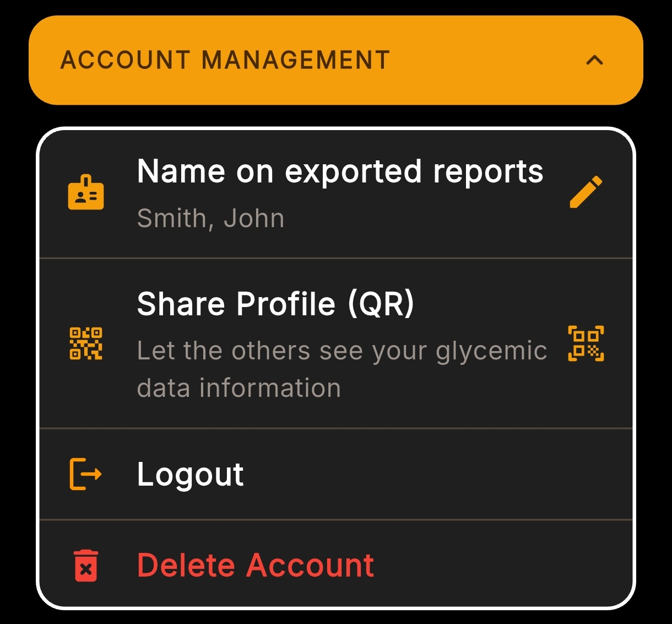Image resolution: width=672 pixels, height=624 pixels.
Task: Click the glycemic data description text
Action: pos(340,368)
